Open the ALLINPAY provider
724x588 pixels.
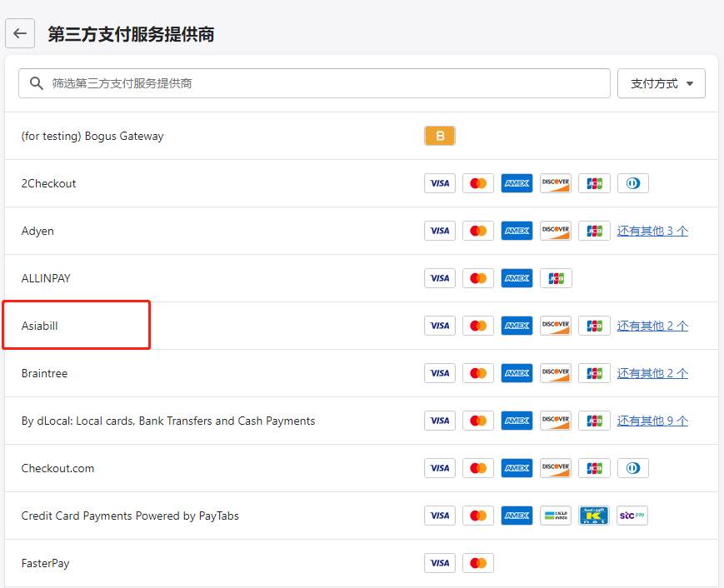point(46,278)
